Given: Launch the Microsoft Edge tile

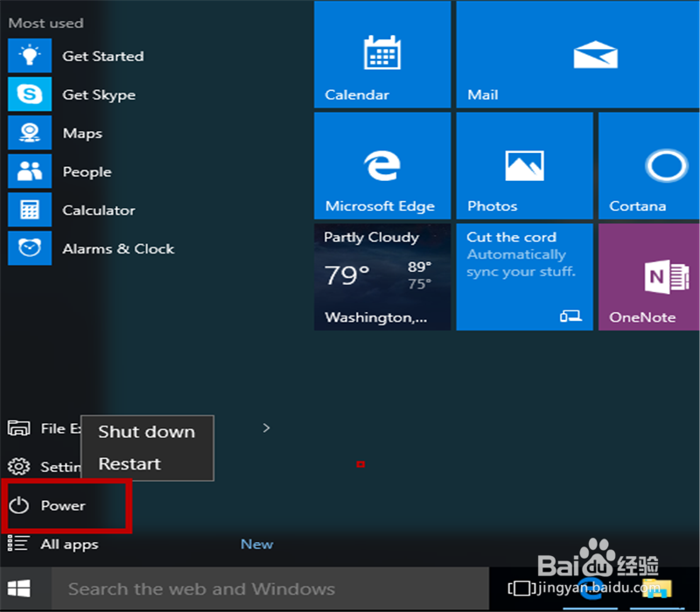Looking at the screenshot, I should pos(382,165).
